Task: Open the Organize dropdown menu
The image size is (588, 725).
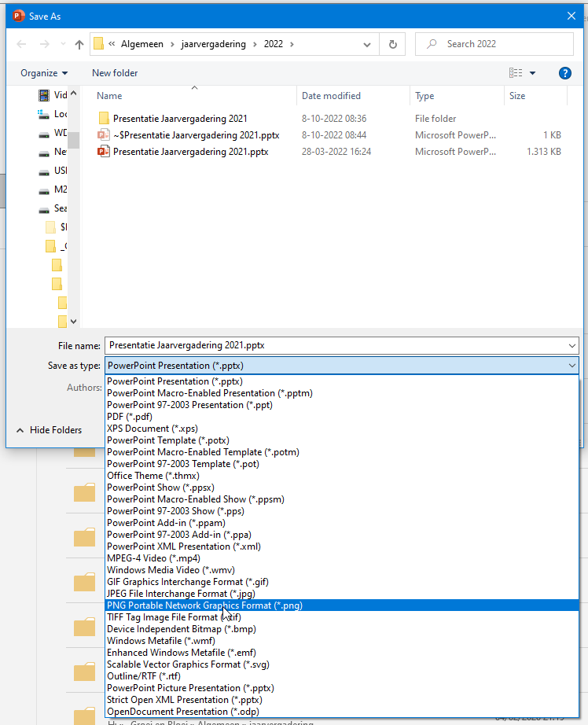Action: click(44, 73)
